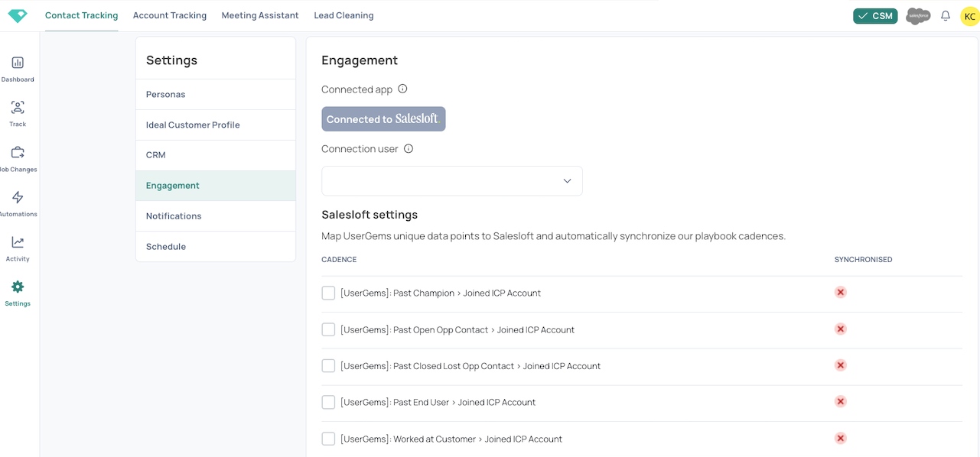Click the UserGems diamond logo
Viewport: 980px width, 457px height.
pos(17,15)
